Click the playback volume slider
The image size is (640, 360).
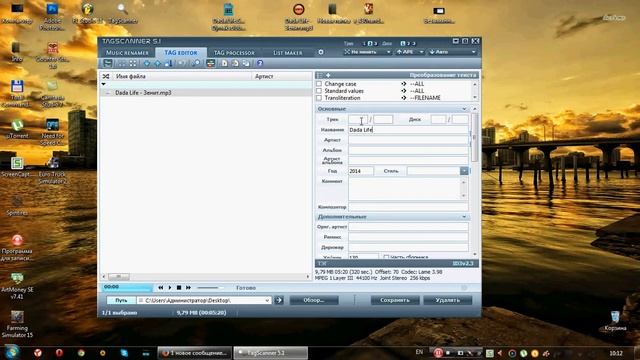click(210, 288)
